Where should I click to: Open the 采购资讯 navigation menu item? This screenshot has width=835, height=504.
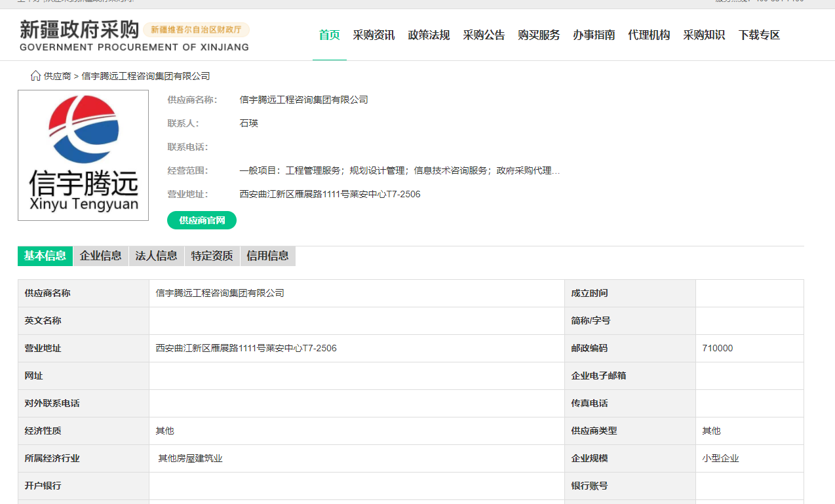374,35
